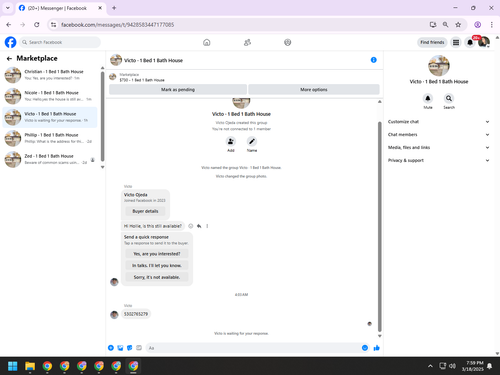This screenshot has width=500, height=375.
Task: Click More options button
Action: coord(314,90)
